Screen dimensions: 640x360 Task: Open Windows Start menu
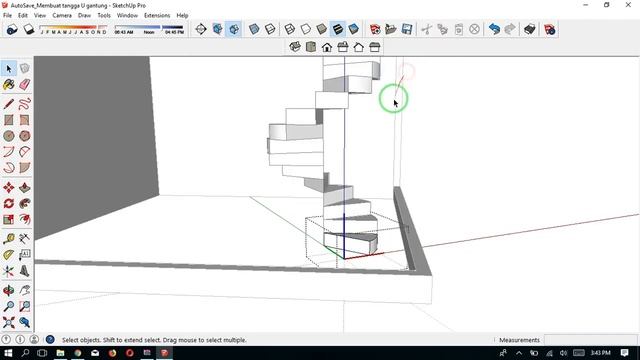(8, 353)
